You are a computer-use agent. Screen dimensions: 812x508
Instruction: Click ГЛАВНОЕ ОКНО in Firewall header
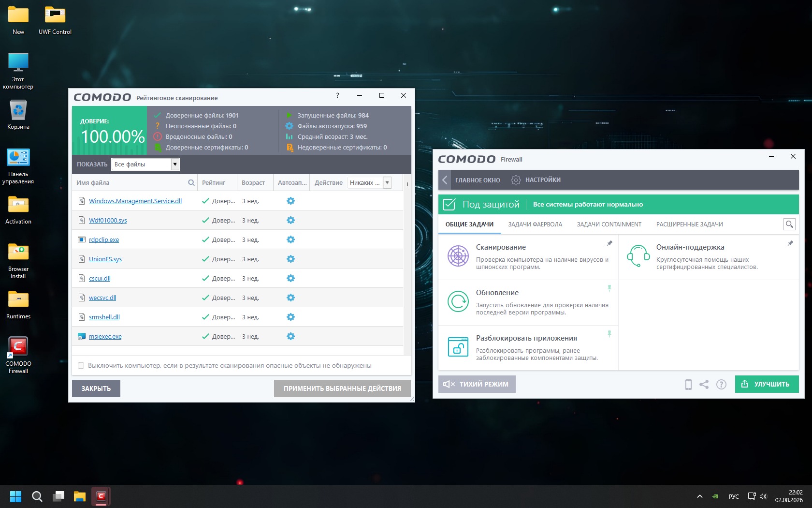(x=478, y=180)
